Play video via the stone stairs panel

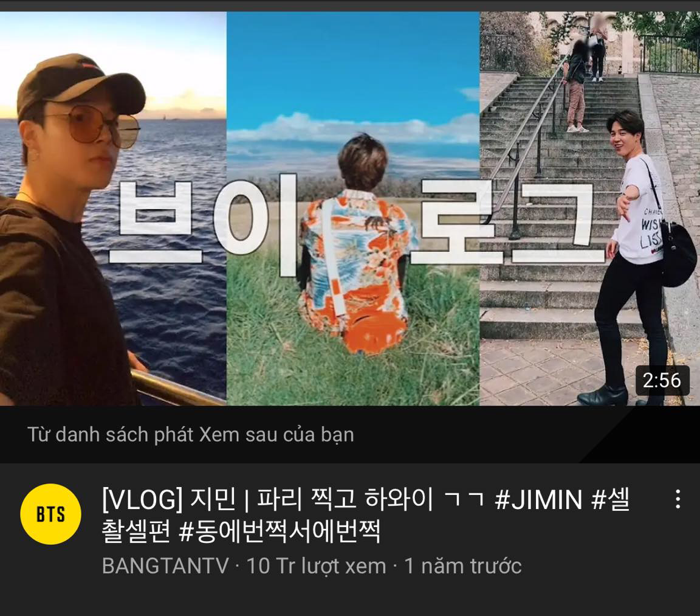tap(590, 209)
